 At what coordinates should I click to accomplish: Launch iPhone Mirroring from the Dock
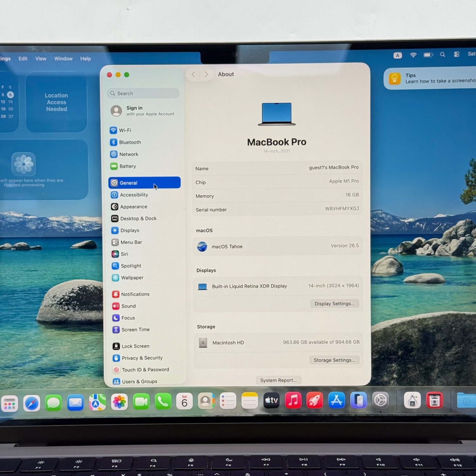click(x=359, y=400)
